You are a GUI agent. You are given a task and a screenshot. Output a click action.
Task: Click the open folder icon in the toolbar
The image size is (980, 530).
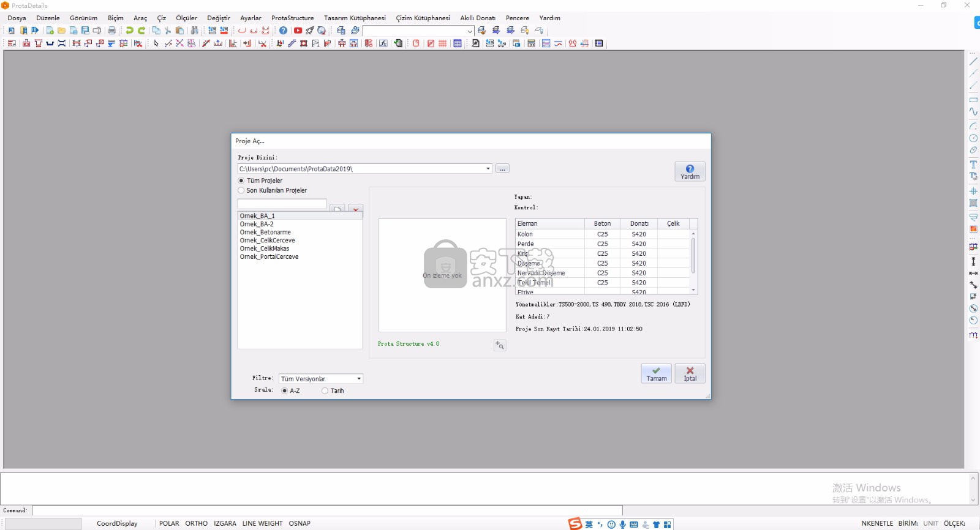pos(61,31)
